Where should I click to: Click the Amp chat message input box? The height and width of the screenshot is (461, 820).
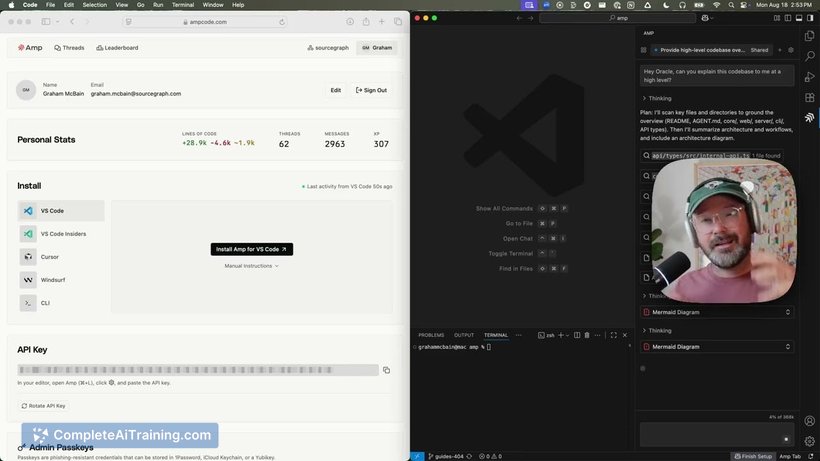[x=710, y=433]
